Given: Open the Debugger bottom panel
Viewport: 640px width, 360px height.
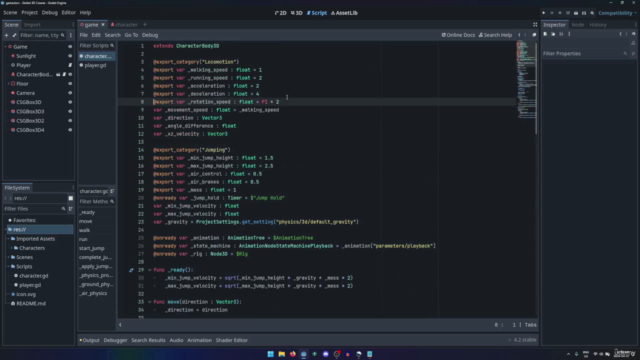Looking at the screenshot, I should coord(115,340).
